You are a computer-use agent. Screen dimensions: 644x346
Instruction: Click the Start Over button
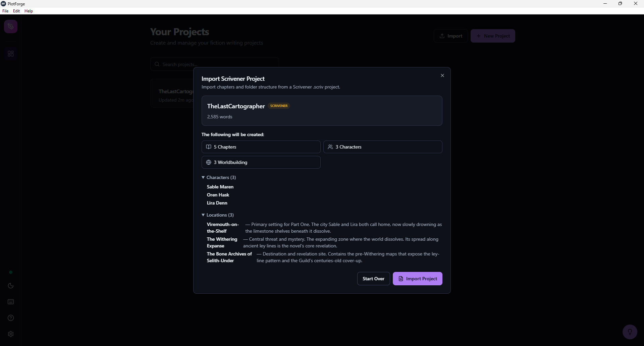373,279
